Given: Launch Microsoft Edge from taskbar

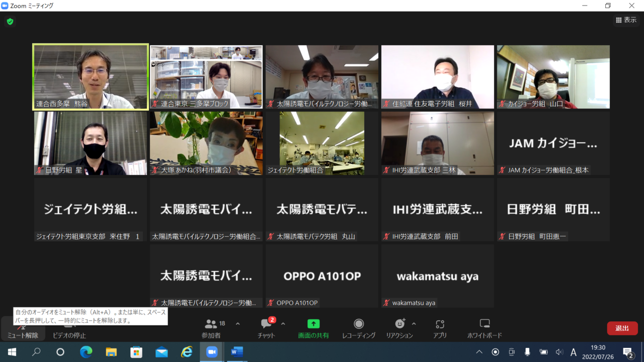Looking at the screenshot, I should 86,352.
